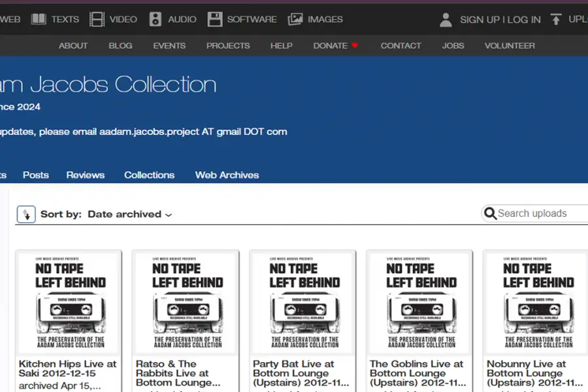The height and width of the screenshot is (392, 588).
Task: Click the Software floppy disk icon
Action: pos(215,19)
